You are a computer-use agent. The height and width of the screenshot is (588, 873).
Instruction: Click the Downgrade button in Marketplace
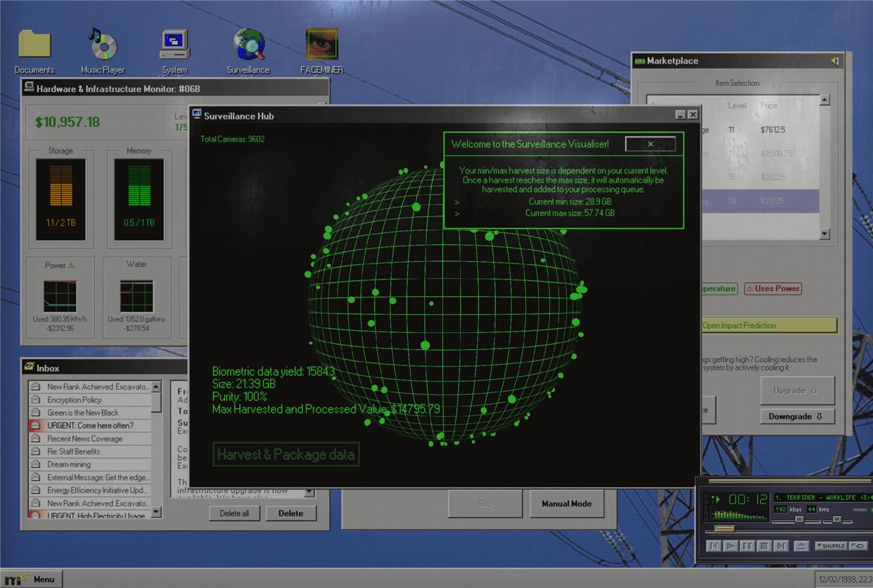[x=797, y=416]
